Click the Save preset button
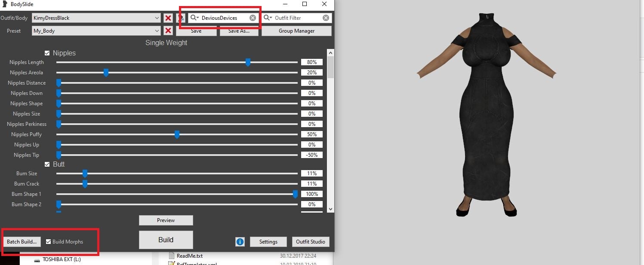 tap(196, 31)
